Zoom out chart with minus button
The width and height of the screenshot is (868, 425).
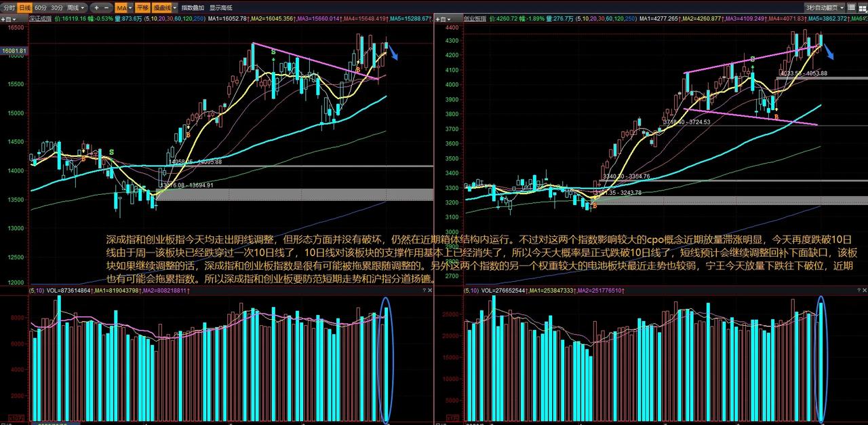coord(107,7)
